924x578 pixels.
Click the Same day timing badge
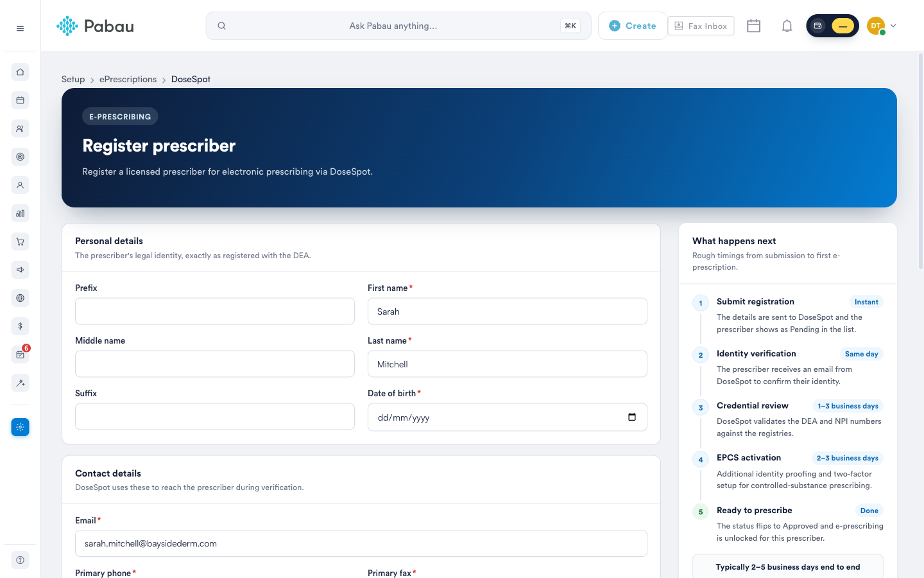pyautogui.click(x=862, y=354)
